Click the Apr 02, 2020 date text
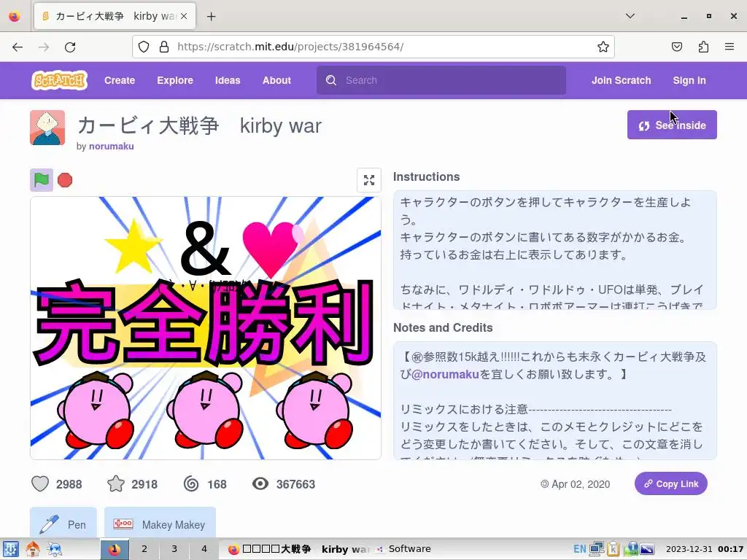This screenshot has height=560, width=747. pyautogui.click(x=580, y=484)
